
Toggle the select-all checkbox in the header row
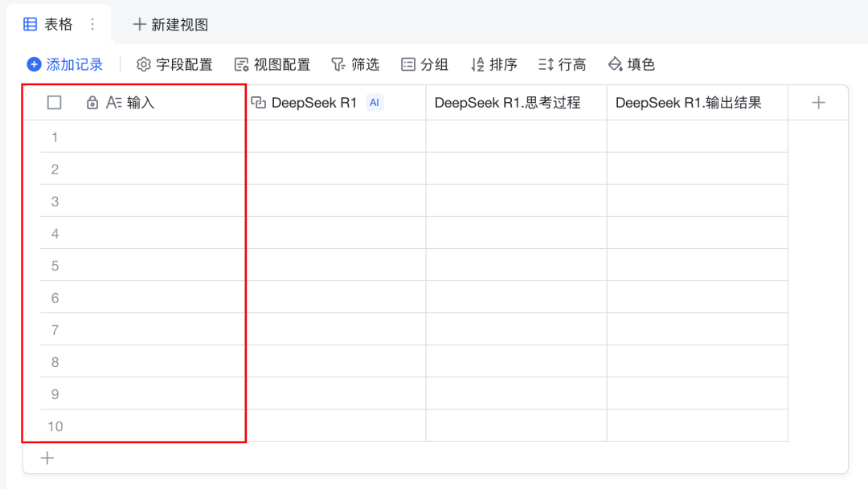point(53,102)
